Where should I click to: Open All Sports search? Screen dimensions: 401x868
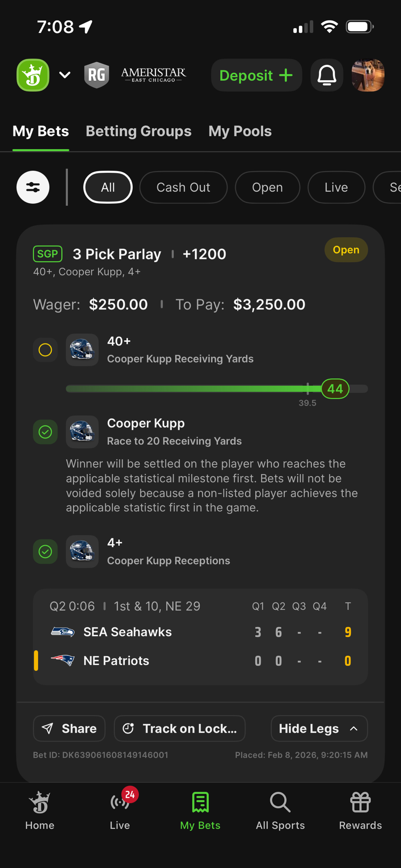[x=280, y=809]
